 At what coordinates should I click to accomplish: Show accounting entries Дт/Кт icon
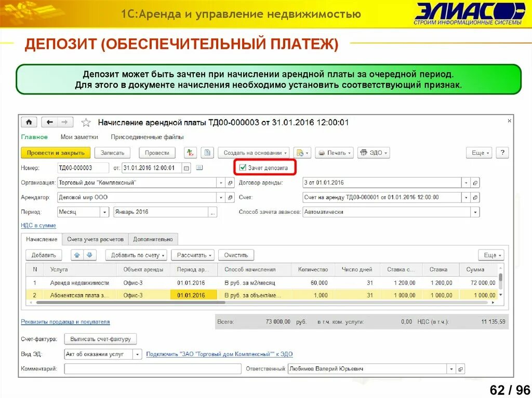coord(190,153)
